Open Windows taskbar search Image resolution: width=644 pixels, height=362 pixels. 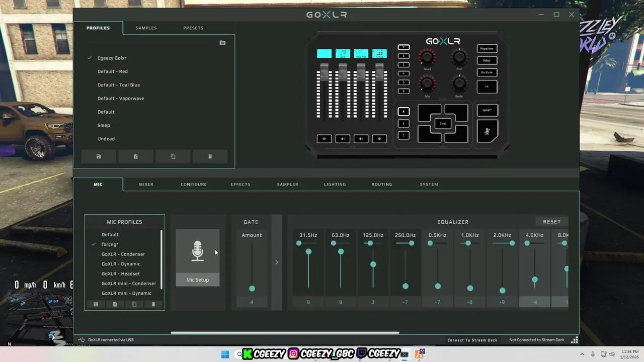[239, 354]
